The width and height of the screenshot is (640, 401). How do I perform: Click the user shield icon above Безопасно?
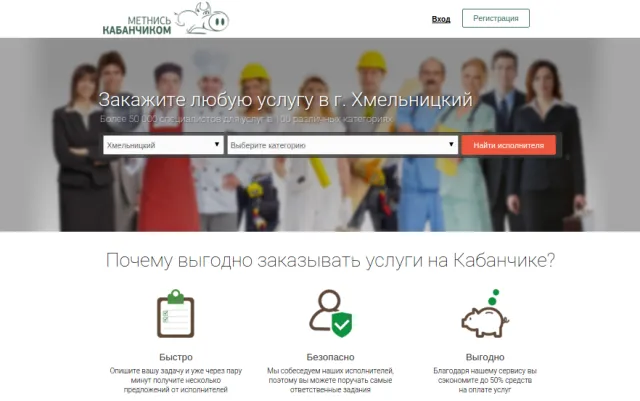pos(331,313)
